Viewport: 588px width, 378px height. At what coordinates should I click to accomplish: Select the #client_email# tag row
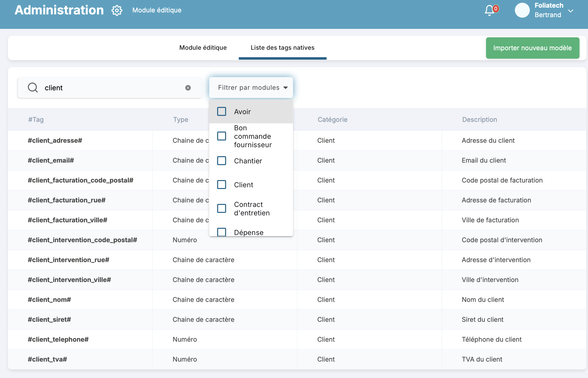click(x=51, y=160)
